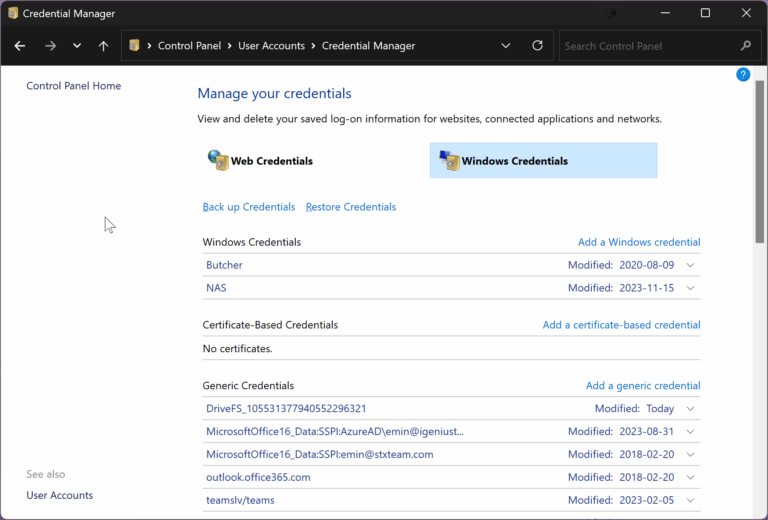
Task: Open the NAS credential entry
Action: tap(216, 288)
